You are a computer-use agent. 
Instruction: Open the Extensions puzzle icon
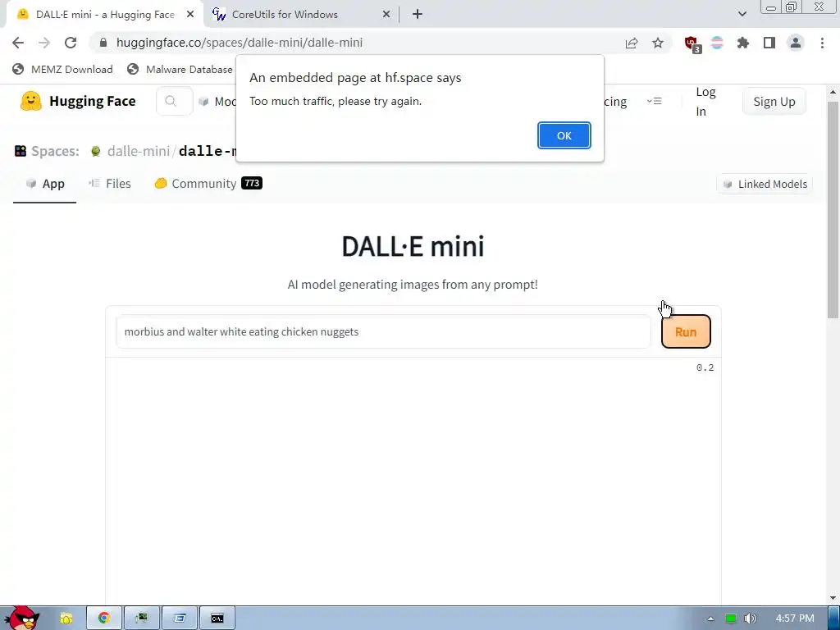coord(743,43)
